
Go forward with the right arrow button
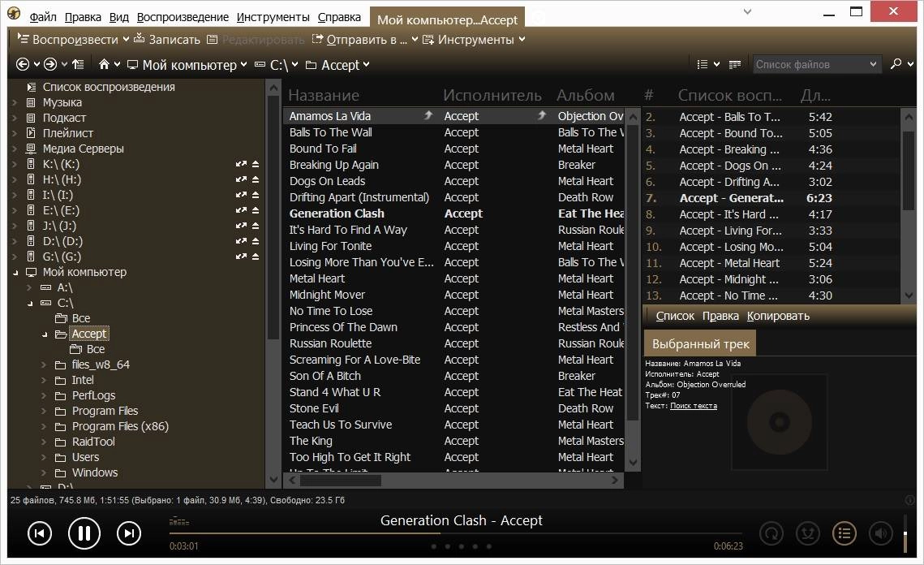(x=50, y=64)
